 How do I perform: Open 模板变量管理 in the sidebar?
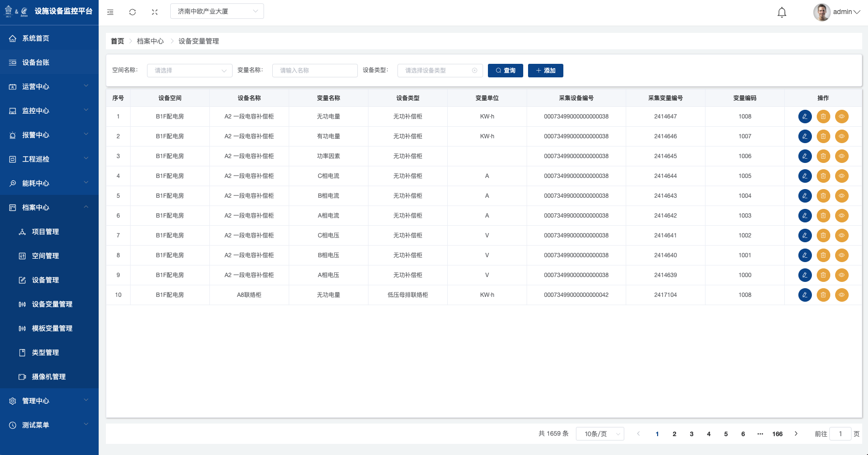(52, 328)
